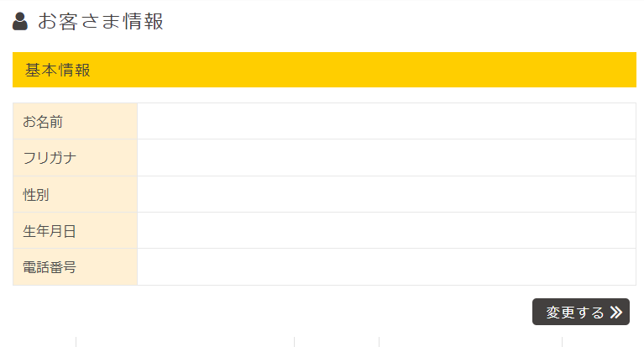Click the empty お名前 value cell
The image size is (644, 347).
click(386, 122)
